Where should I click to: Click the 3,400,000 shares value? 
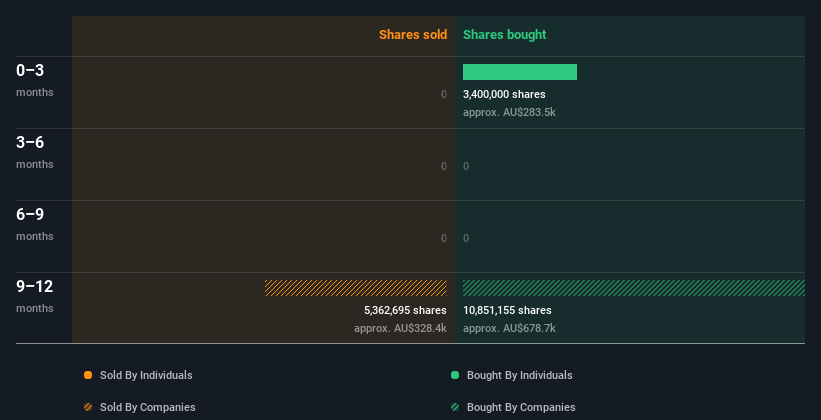(x=504, y=94)
